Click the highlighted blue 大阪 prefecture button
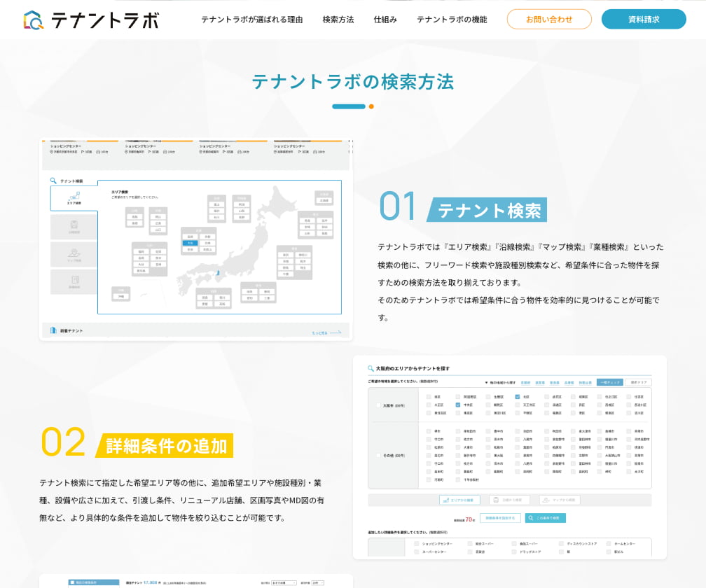Viewport: 706px width, 588px height. tap(189, 243)
